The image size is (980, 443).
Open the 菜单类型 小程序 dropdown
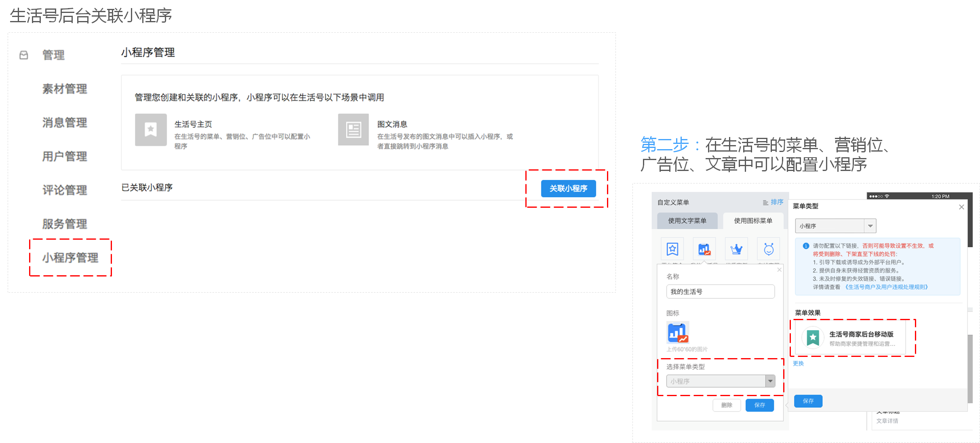870,226
